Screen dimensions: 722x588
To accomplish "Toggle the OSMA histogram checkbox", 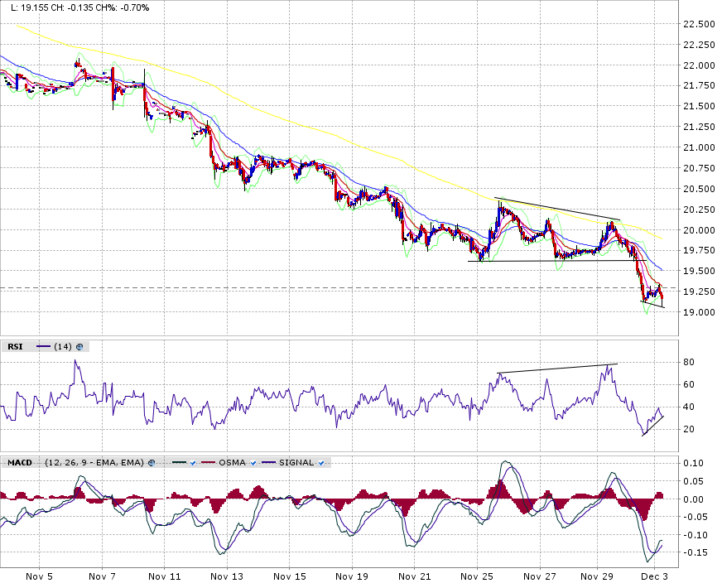I will coord(253,463).
